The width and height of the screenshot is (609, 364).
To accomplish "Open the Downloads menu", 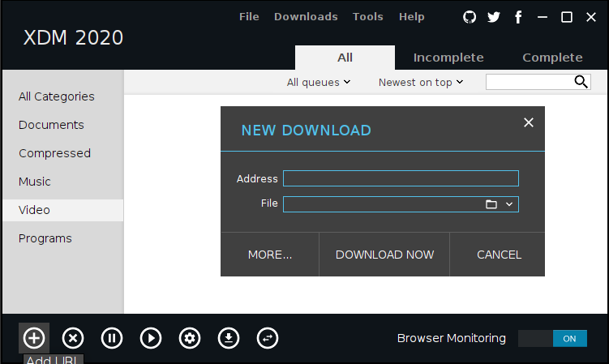I will point(306,17).
